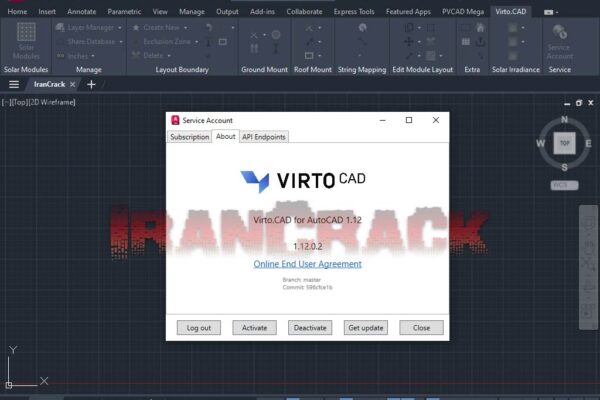Viewport: 600px width, 400px height.
Task: Open the Express Tools ribbon tab
Action: (x=354, y=11)
